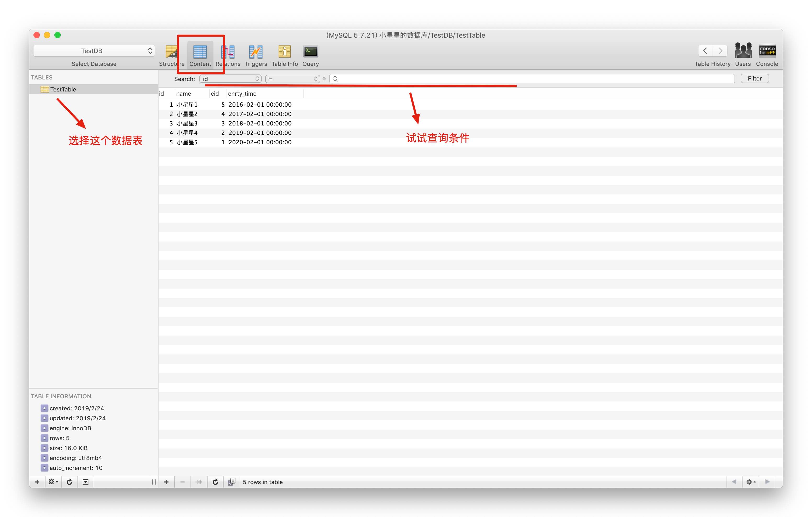Open the Query editor

coord(310,56)
